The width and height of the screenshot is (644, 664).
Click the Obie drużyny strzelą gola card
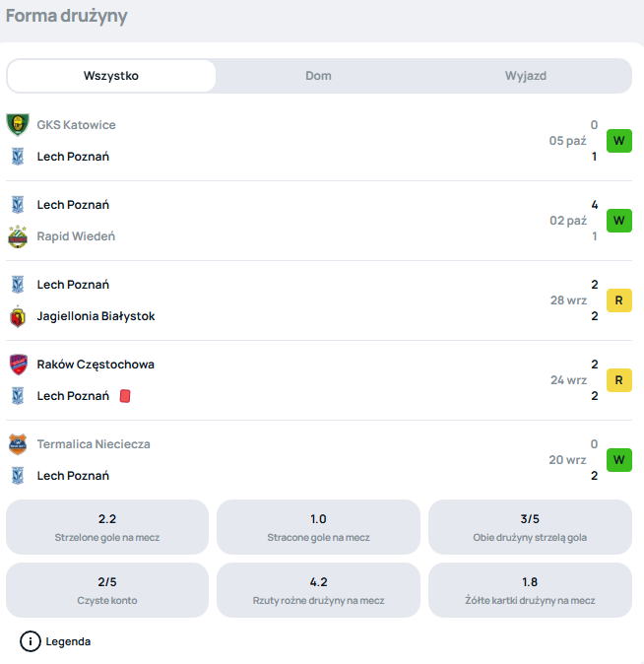(530, 527)
